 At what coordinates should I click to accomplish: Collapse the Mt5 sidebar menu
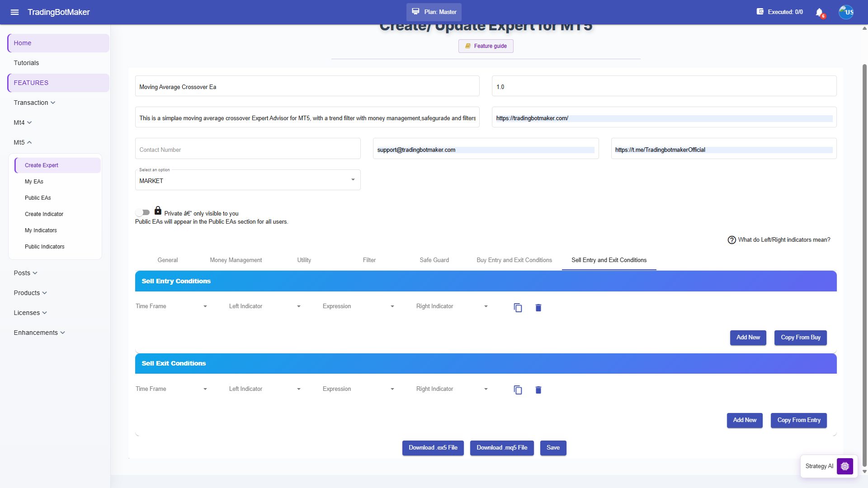pos(23,142)
